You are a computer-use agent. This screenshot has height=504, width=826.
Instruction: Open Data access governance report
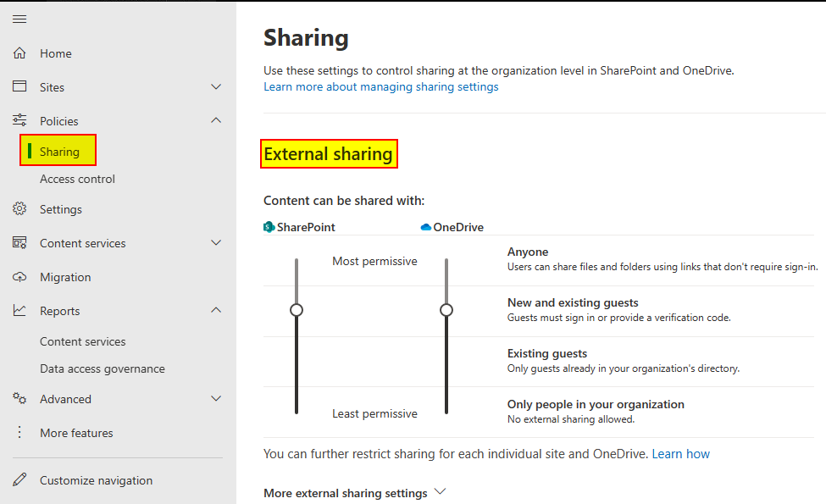tap(103, 368)
